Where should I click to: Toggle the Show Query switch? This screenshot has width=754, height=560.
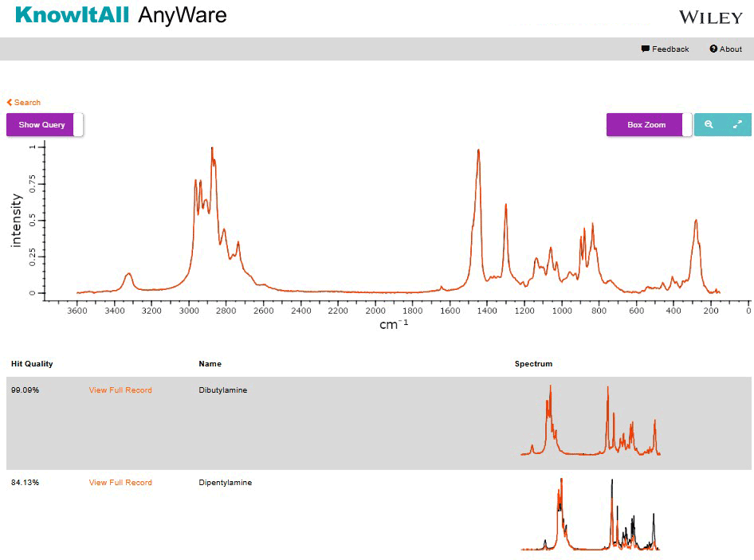[x=77, y=125]
